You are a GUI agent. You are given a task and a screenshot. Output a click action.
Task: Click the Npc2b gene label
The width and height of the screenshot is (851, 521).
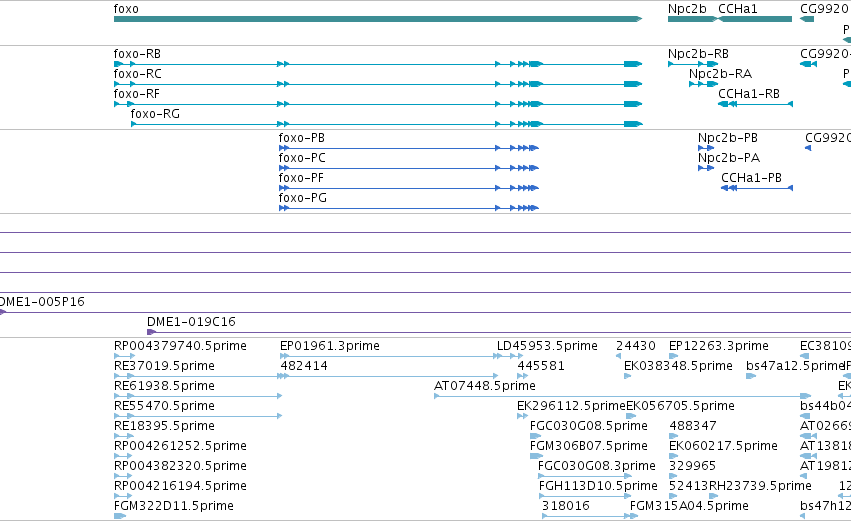pyautogui.click(x=687, y=9)
